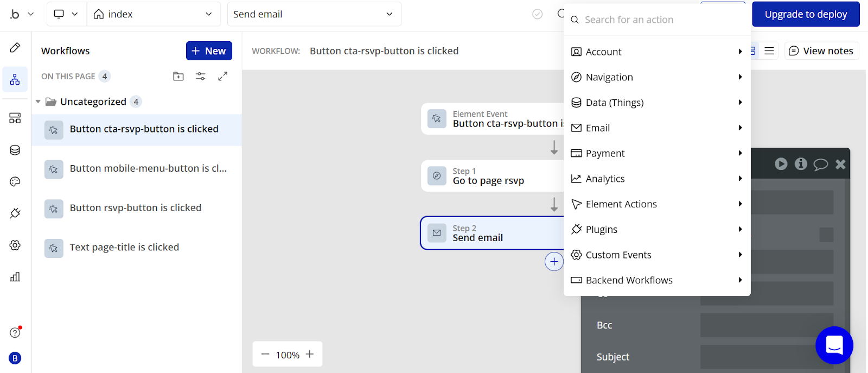
Task: Open the index page dropdown
Action: [x=154, y=14]
